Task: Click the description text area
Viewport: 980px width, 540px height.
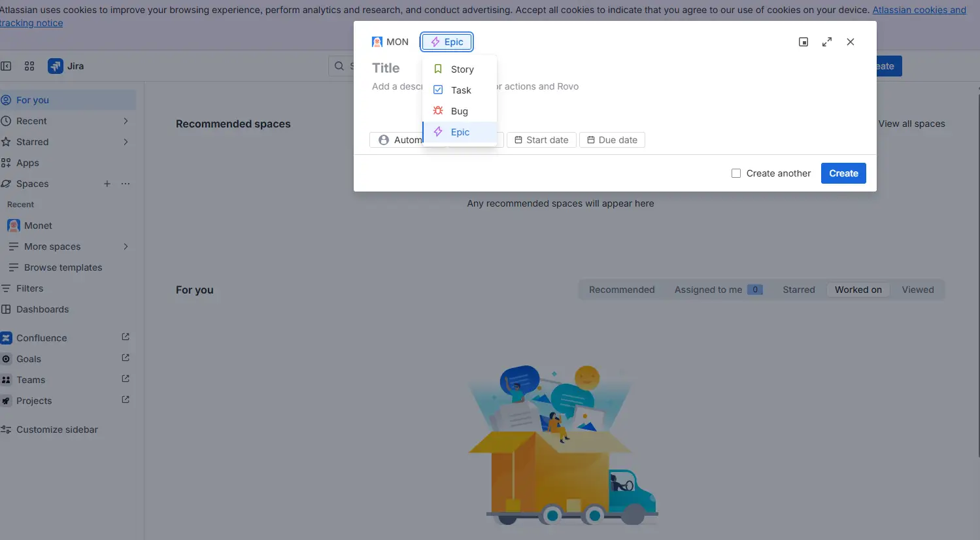Action: click(x=397, y=86)
